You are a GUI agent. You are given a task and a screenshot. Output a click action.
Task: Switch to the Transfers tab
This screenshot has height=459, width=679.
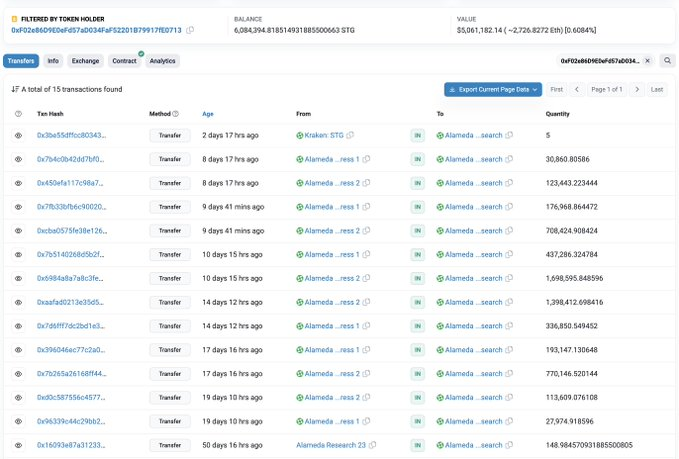[21, 61]
